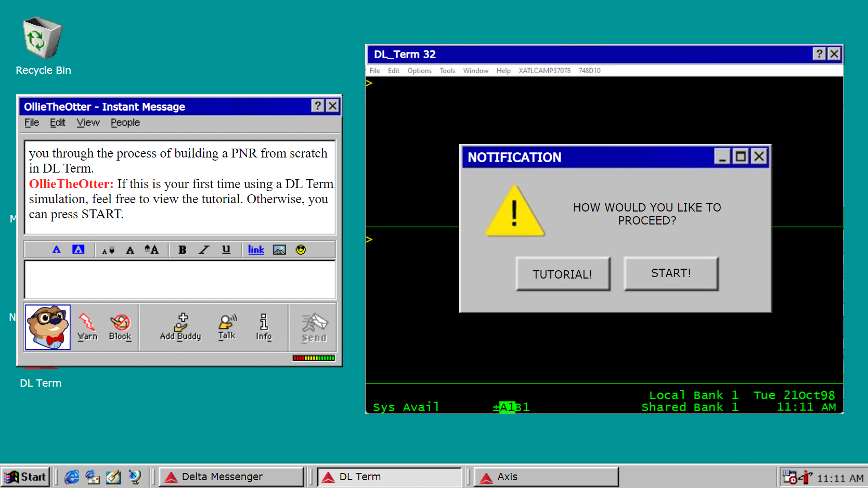The width and height of the screenshot is (868, 488).
Task: Open the Tools menu in DL_Term
Action: (447, 71)
